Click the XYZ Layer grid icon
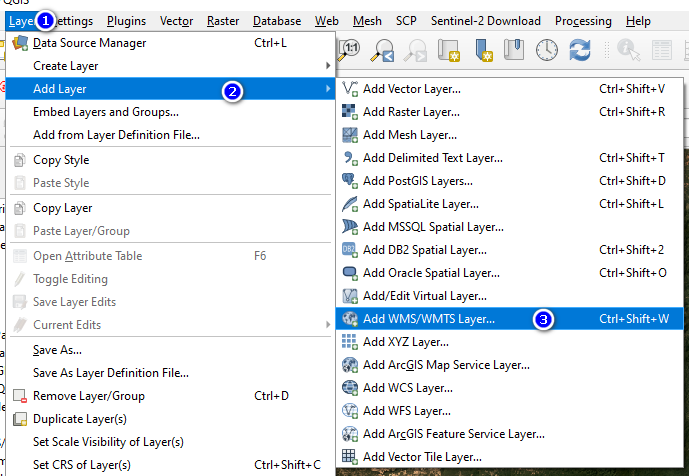The image size is (689, 476). pos(350,342)
